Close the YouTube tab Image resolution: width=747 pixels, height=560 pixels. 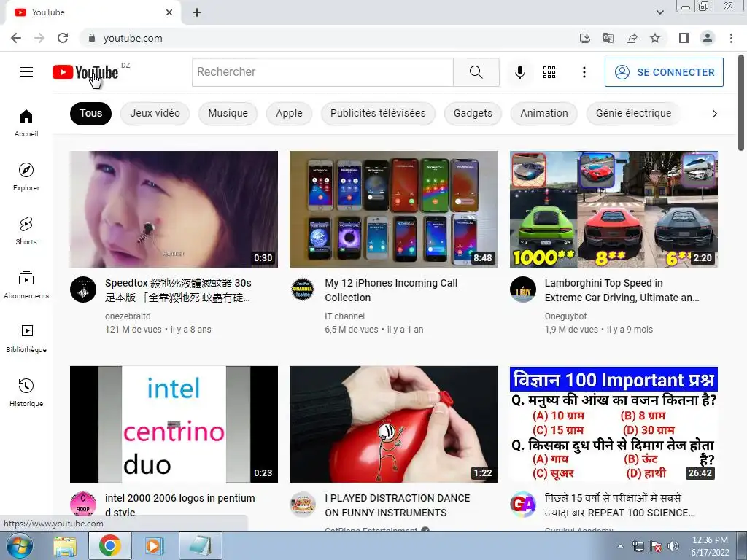click(x=169, y=12)
